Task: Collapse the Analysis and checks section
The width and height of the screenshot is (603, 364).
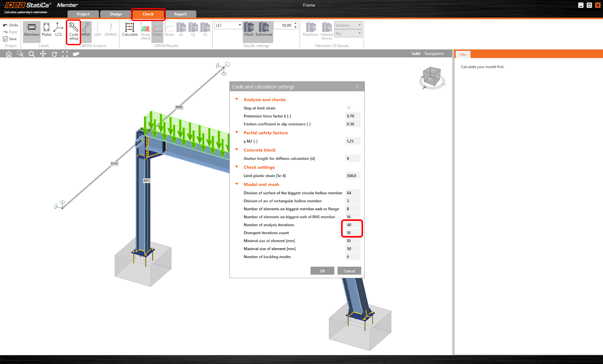Action: (x=237, y=99)
